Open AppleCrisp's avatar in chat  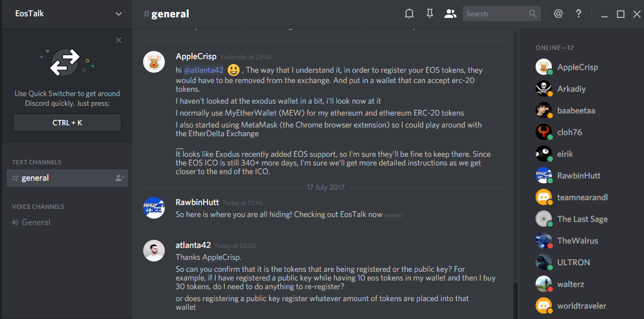(x=154, y=62)
